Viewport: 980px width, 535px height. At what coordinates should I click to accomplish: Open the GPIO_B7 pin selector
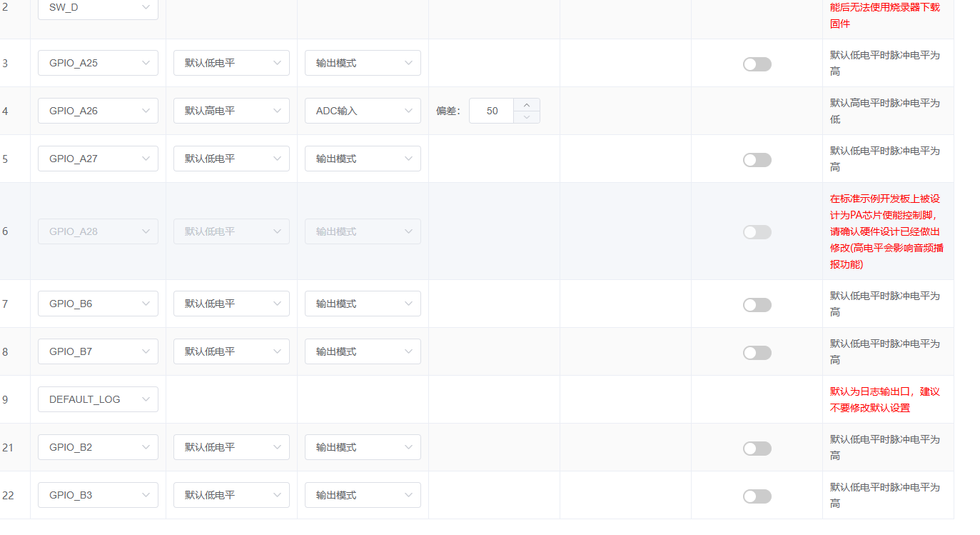[98, 351]
